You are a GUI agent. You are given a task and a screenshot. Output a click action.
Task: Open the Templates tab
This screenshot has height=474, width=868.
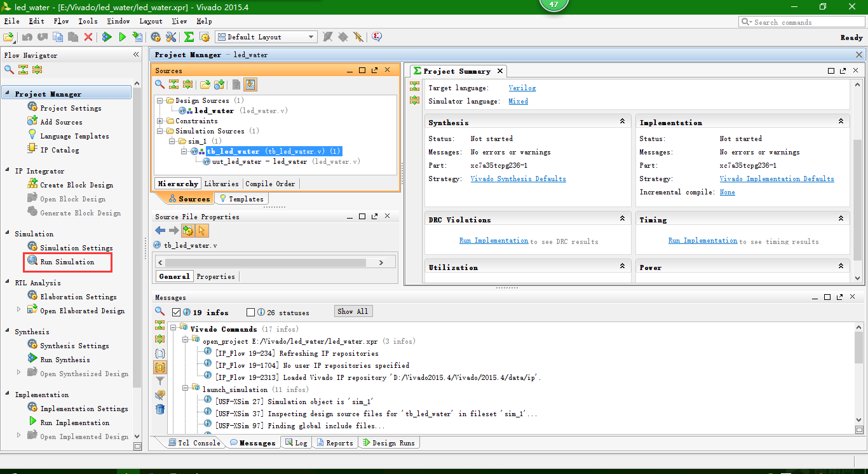tap(241, 199)
